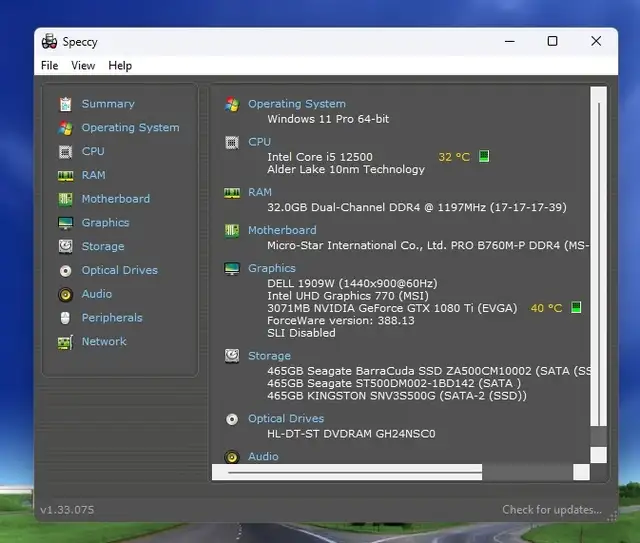Image resolution: width=640 pixels, height=543 pixels.
Task: Click the Optical Drives disc icon in summary pane
Action: coord(232,419)
